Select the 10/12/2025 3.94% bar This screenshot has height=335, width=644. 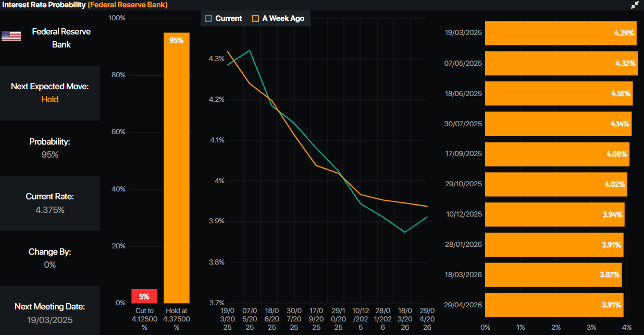click(x=554, y=214)
